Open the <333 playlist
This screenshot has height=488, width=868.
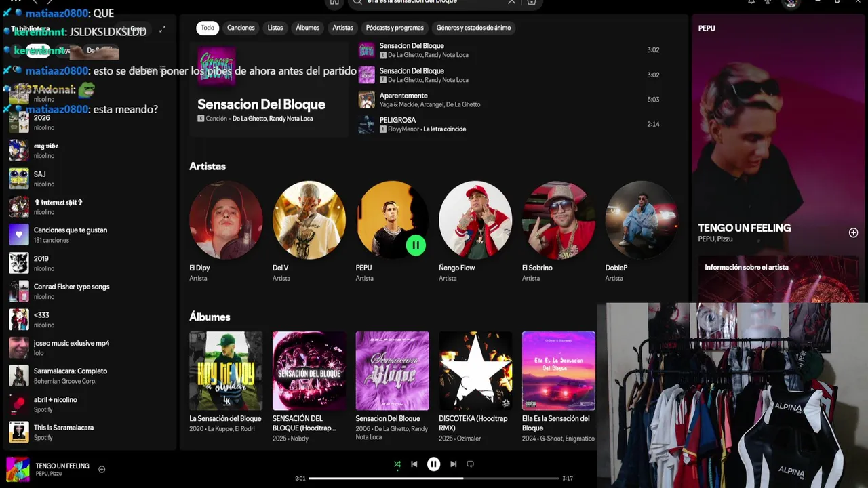(x=90, y=320)
